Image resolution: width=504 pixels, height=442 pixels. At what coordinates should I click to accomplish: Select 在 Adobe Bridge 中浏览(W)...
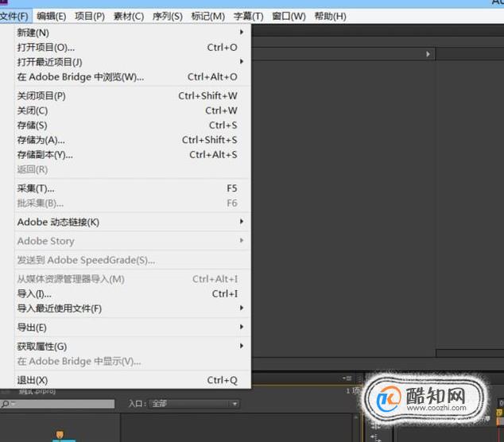[133, 77]
